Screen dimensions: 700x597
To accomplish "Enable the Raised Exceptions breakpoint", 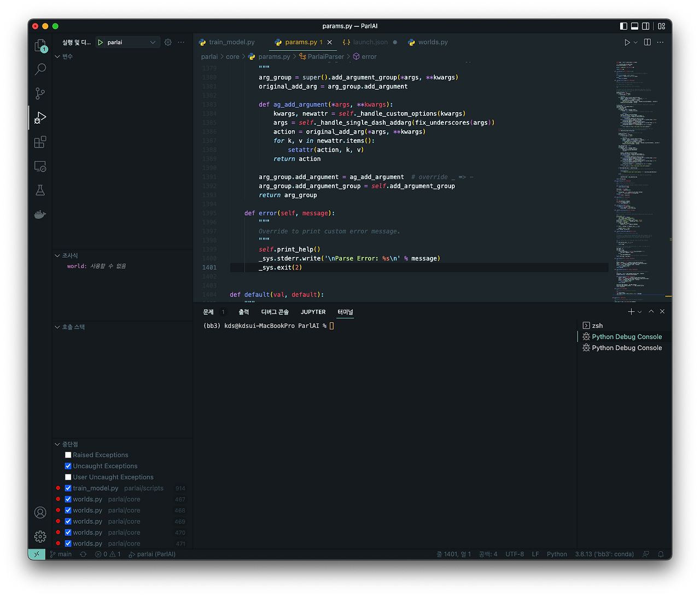I will [68, 455].
